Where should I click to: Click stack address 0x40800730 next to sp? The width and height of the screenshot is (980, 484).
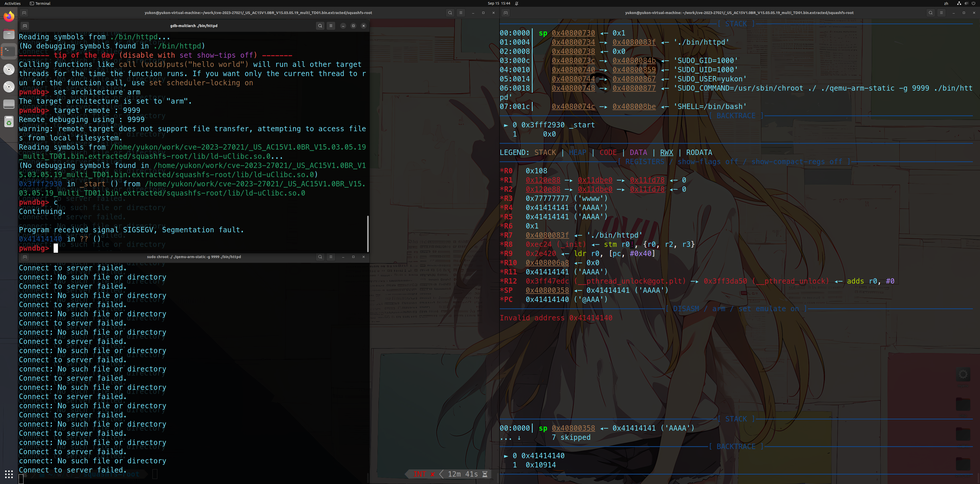click(x=573, y=33)
